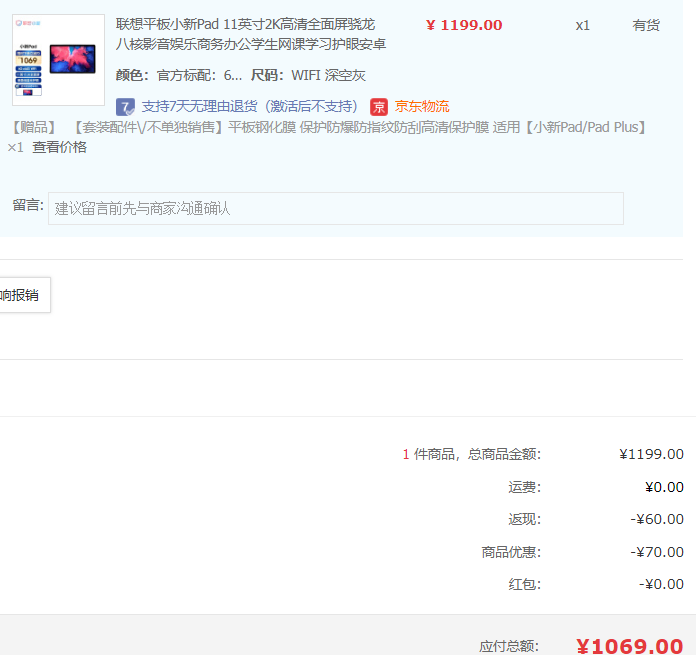Image resolution: width=696 pixels, height=655 pixels.
Task: Open the Lenovo Pad product thumbnail
Action: point(59,60)
